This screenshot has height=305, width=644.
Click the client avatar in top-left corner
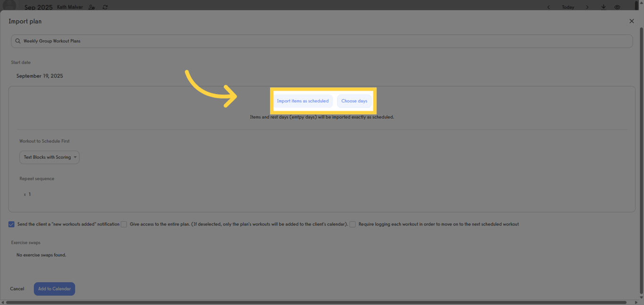[x=8, y=5]
